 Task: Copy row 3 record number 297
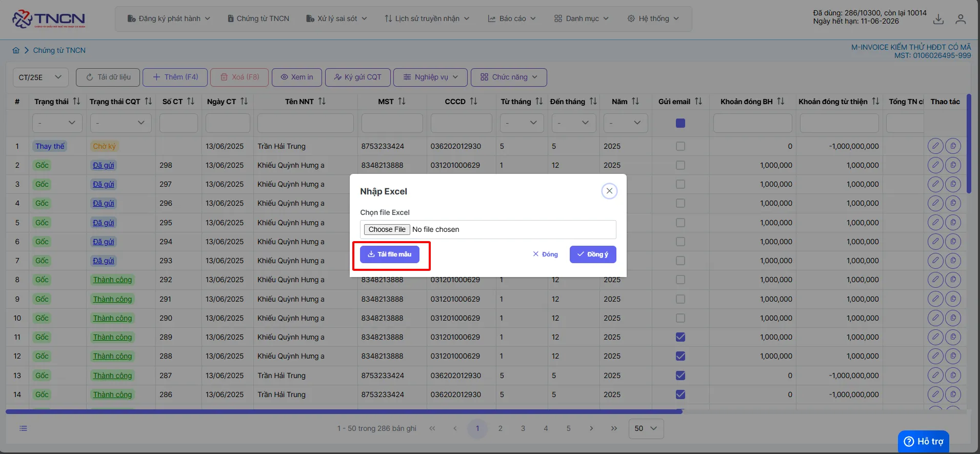[x=953, y=184]
